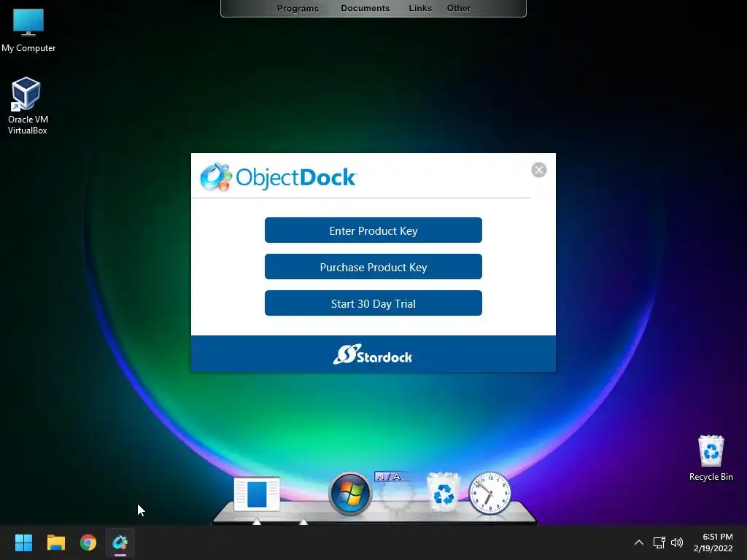Click the analog clock docklet in dock

(489, 494)
